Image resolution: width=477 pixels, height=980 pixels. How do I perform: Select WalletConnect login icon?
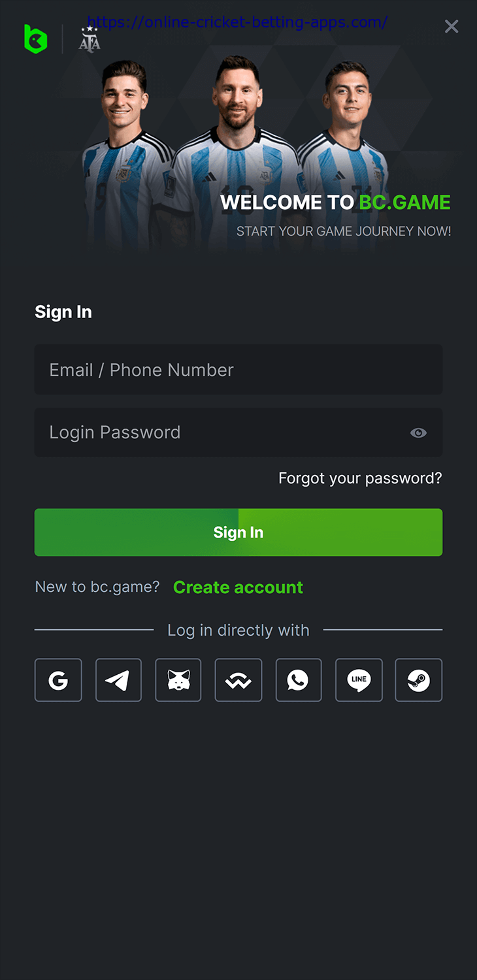[238, 680]
